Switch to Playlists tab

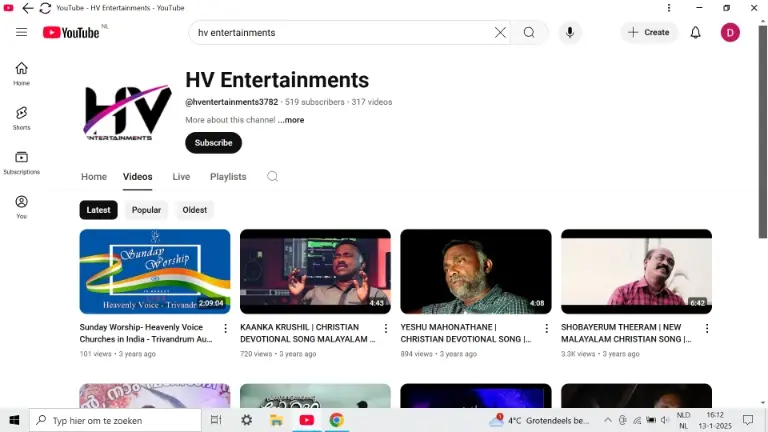point(228,177)
